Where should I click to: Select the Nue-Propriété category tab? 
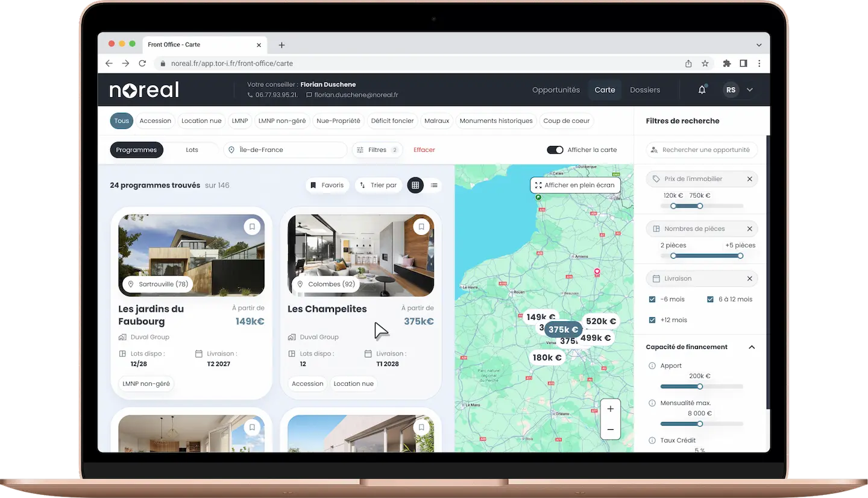(x=338, y=121)
